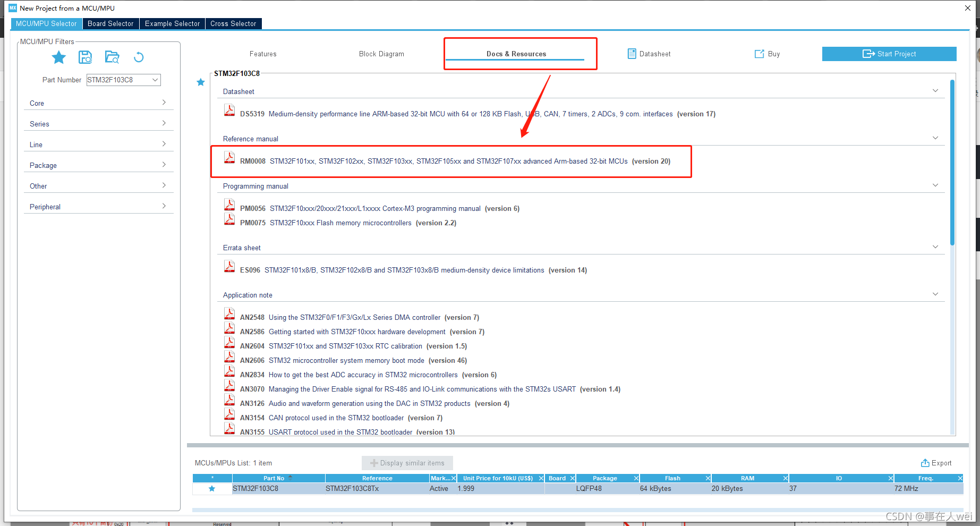Open PM0056 programming manual PDF icon
980x526 pixels.
click(229, 205)
